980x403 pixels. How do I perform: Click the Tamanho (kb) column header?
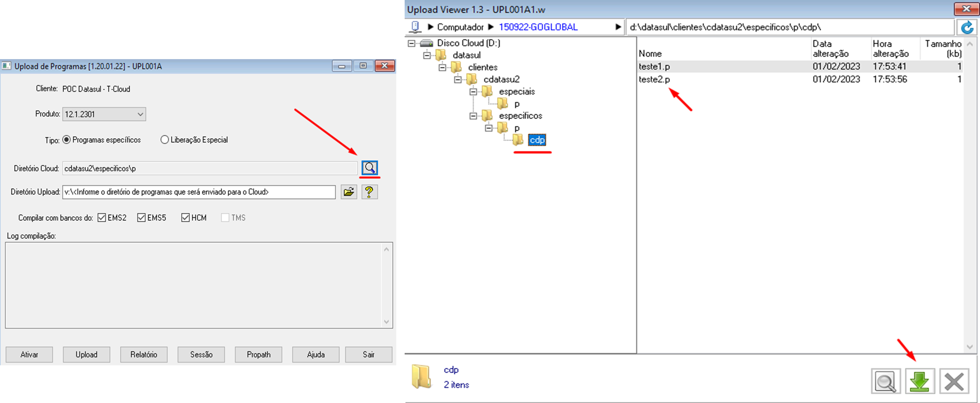point(943,49)
